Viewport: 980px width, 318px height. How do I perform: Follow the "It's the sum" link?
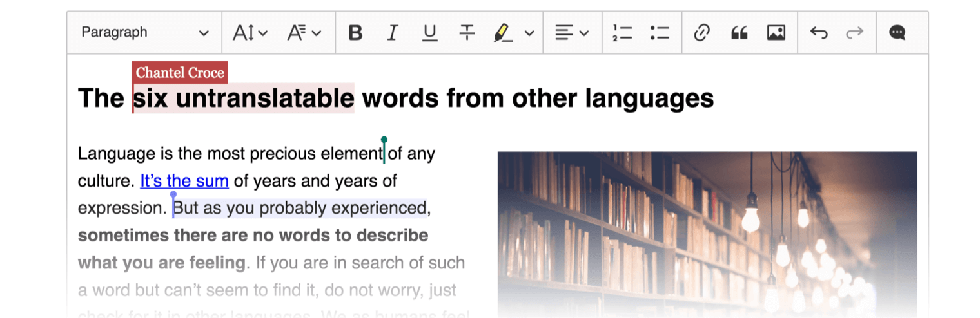click(x=184, y=181)
